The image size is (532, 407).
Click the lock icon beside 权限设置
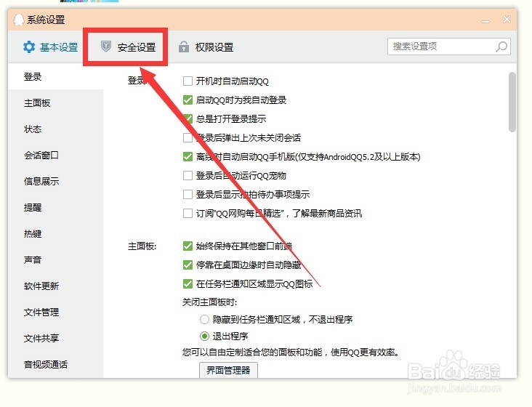click(x=184, y=47)
